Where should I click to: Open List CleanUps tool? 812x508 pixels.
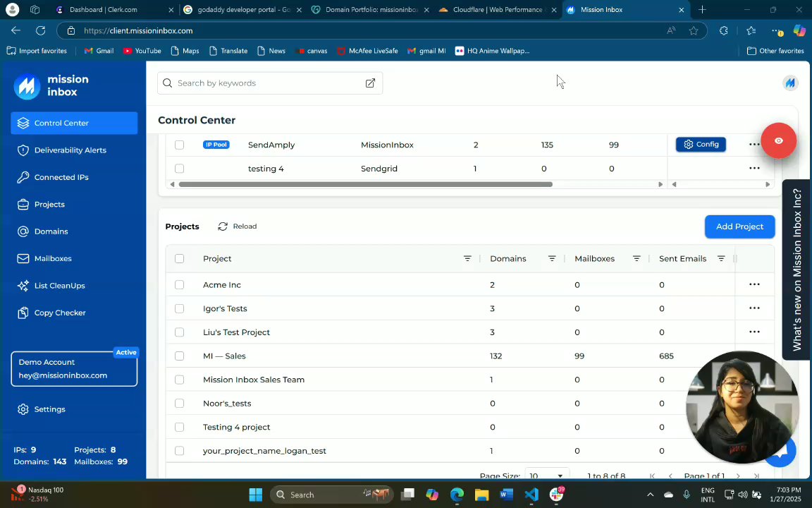point(74,286)
